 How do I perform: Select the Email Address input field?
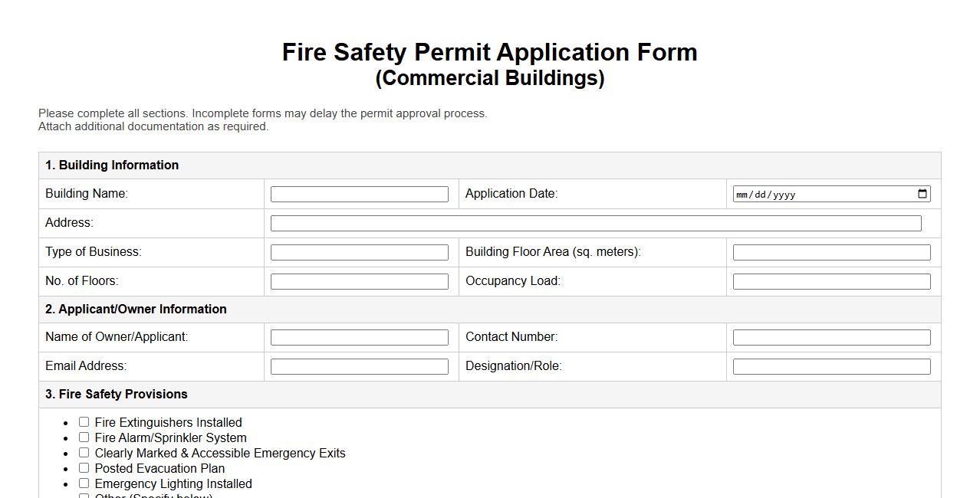(x=359, y=365)
